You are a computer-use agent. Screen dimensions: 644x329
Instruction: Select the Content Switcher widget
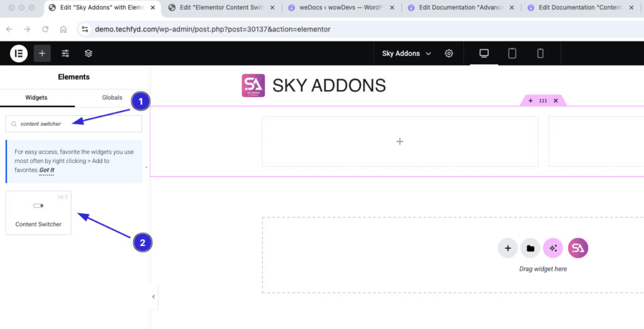(x=38, y=213)
